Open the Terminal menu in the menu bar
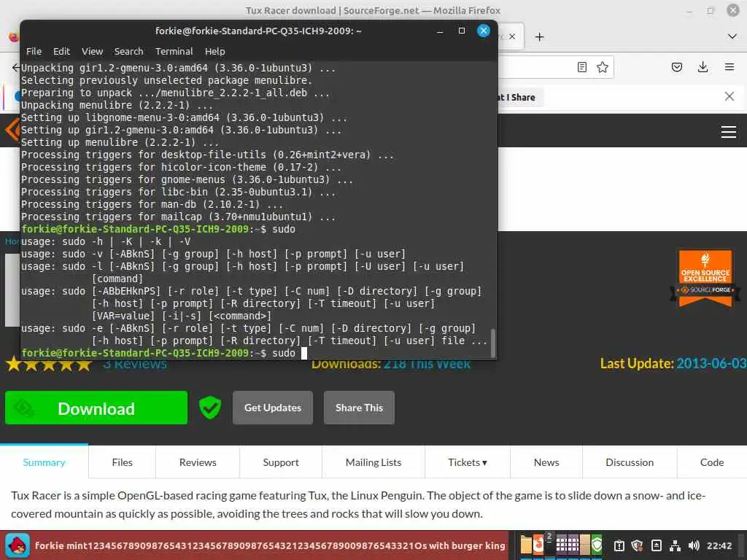Screen dimensions: 747x560 [174, 52]
